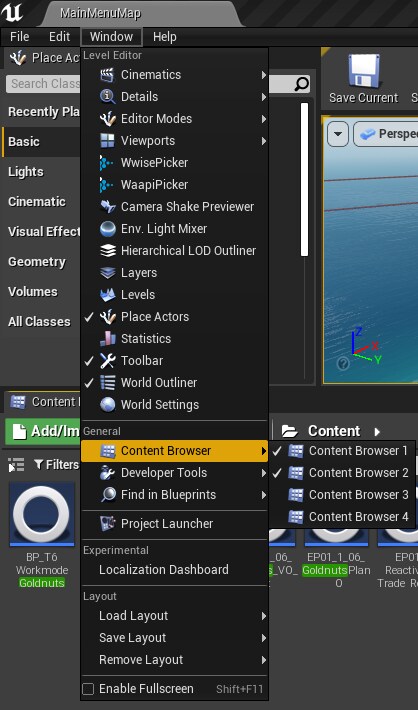Screen dimensions: 418x710
Task: Click the Cinematics clapperboard icon
Action: click(107, 75)
